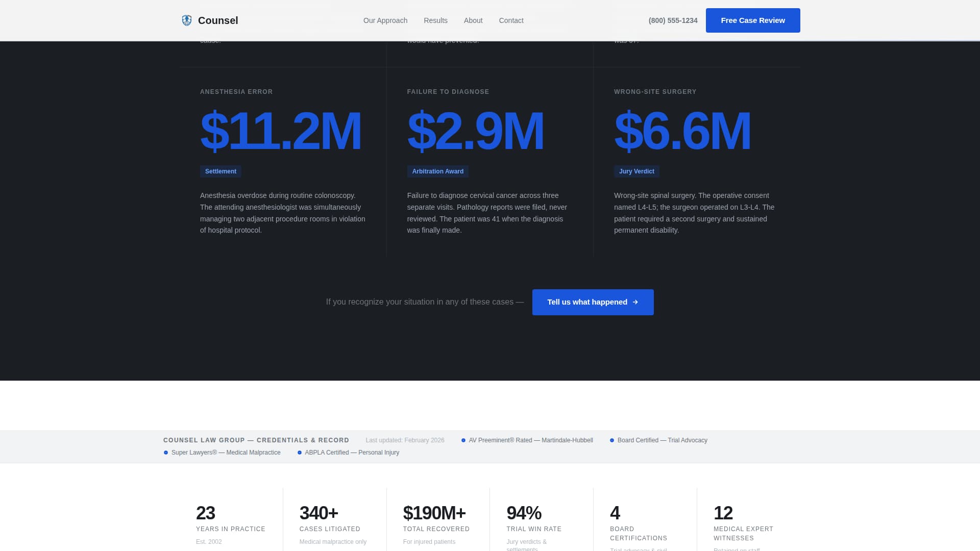Click the Tell us what happened button
Image resolution: width=980 pixels, height=551 pixels.
(x=593, y=302)
